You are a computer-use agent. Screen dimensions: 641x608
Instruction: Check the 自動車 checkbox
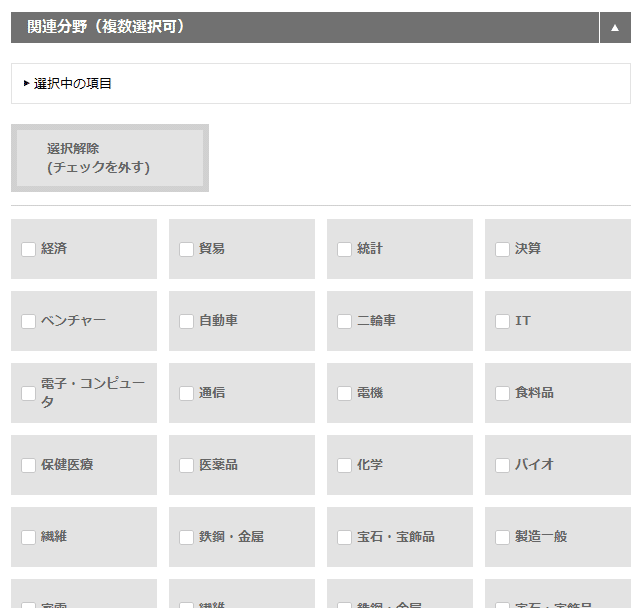(x=186, y=321)
